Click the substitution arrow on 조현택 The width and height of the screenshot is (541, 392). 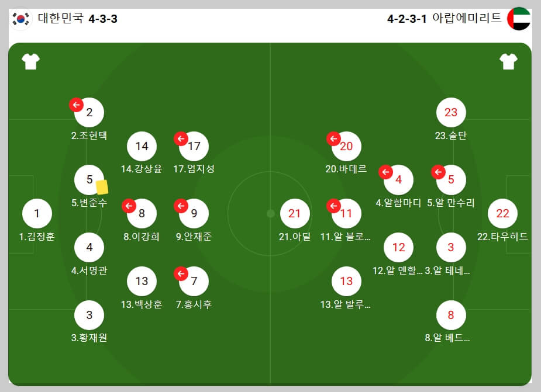tap(76, 103)
